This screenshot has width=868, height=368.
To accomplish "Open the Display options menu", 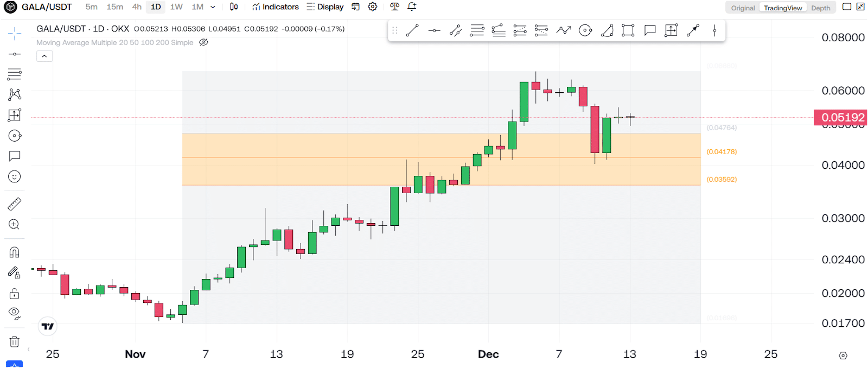I will pyautogui.click(x=325, y=7).
